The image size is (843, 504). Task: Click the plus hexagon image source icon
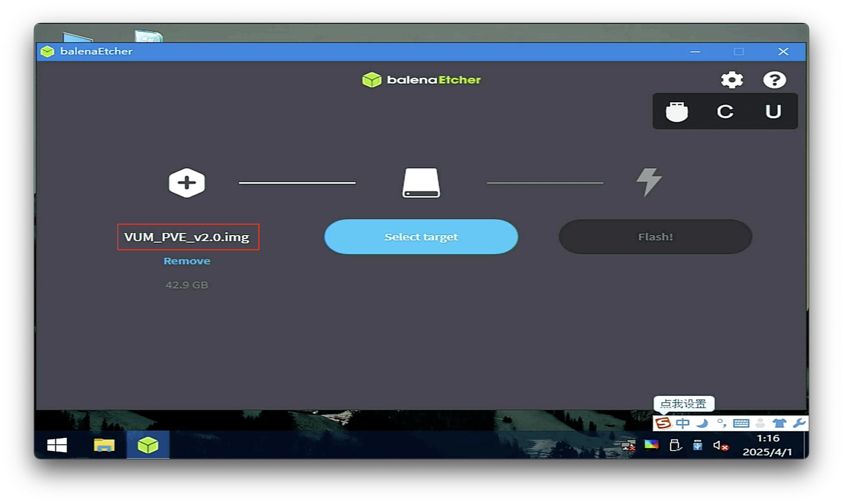click(x=187, y=183)
